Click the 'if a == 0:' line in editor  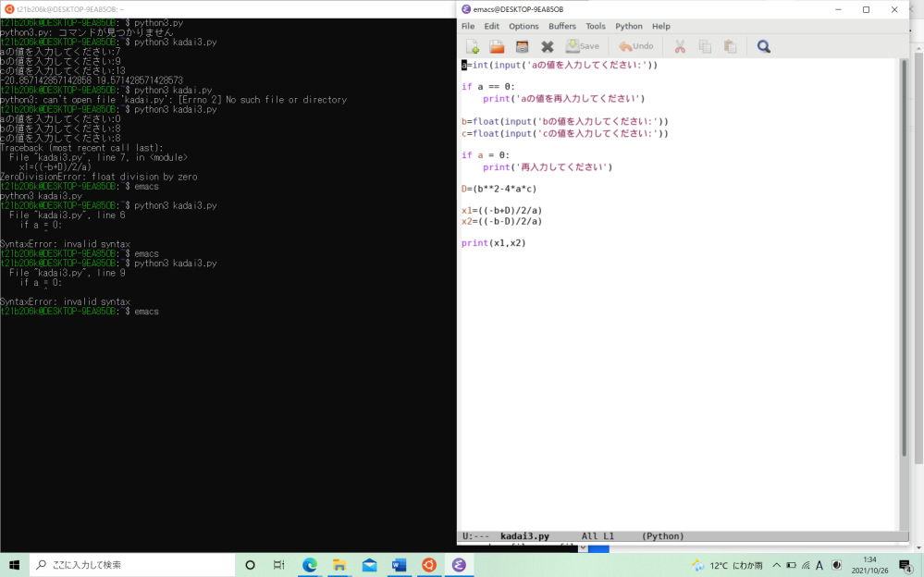coord(488,87)
